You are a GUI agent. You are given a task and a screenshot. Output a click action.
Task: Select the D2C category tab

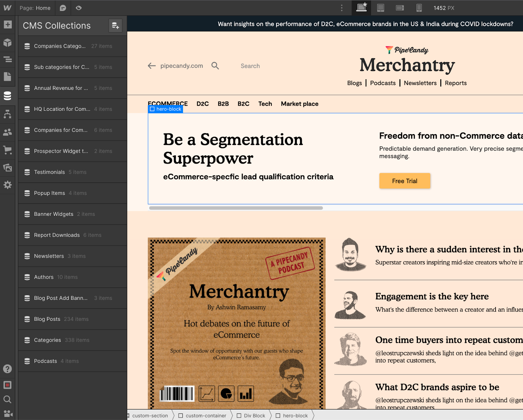click(x=203, y=104)
